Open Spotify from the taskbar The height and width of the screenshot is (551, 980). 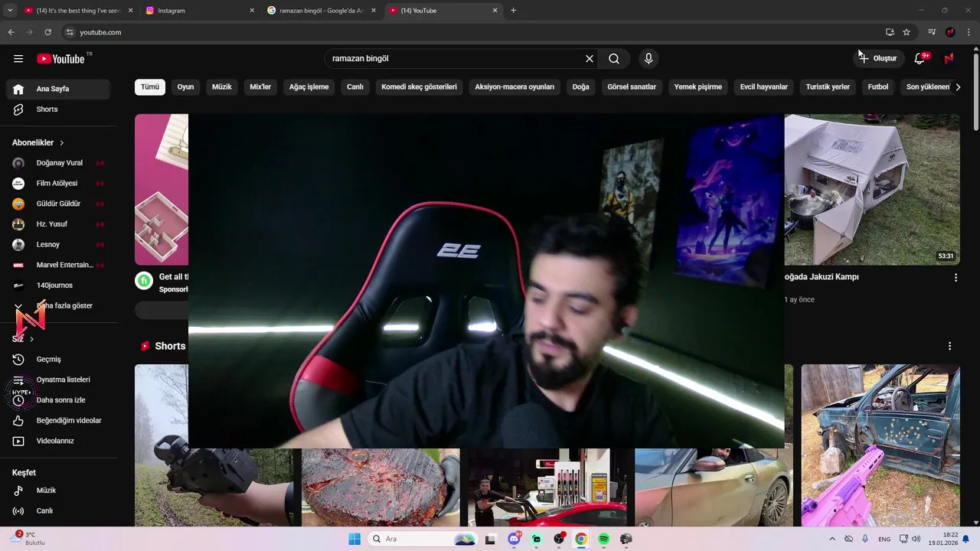[603, 539]
